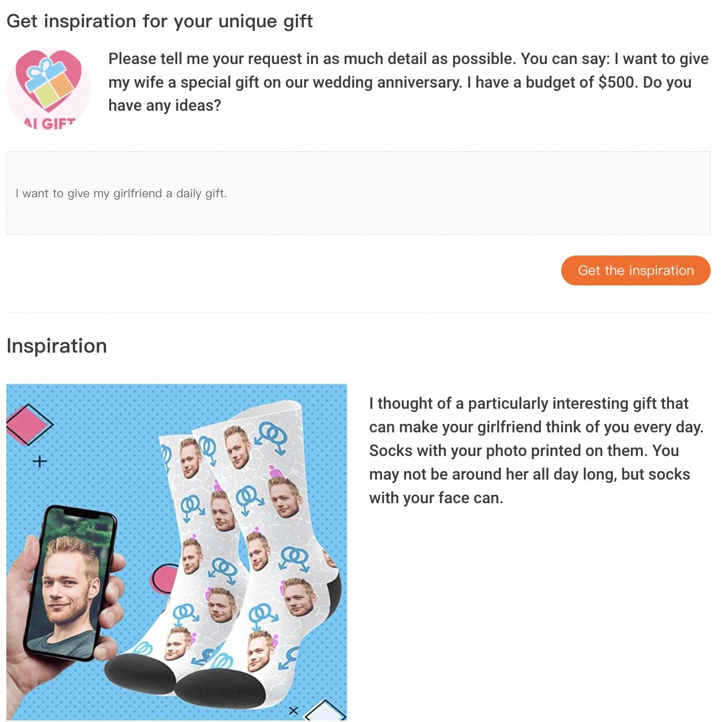Click the white diamond outline in the image

(x=326, y=711)
